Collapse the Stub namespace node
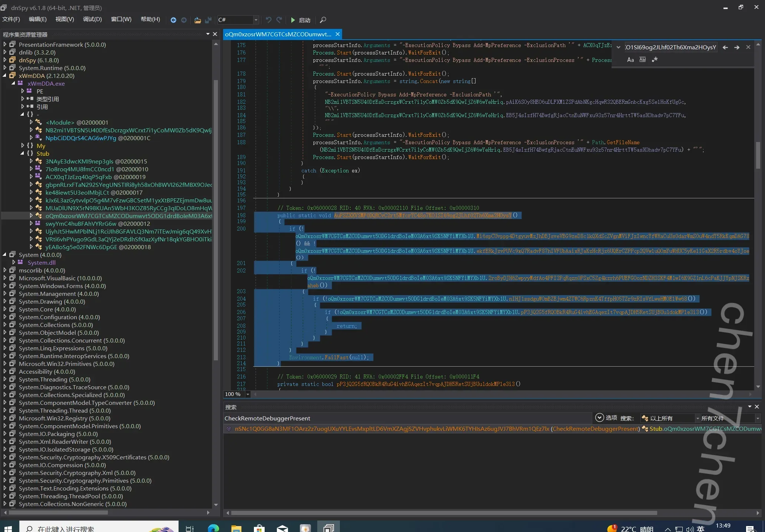This screenshot has width=765, height=532. (22, 153)
